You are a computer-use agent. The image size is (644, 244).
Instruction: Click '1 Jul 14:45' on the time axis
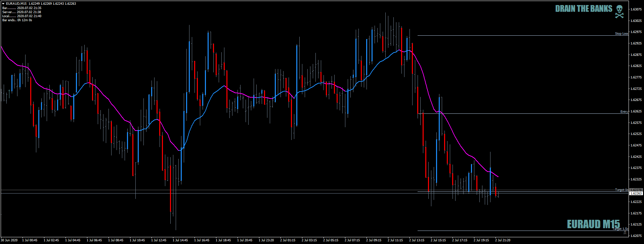point(180,240)
